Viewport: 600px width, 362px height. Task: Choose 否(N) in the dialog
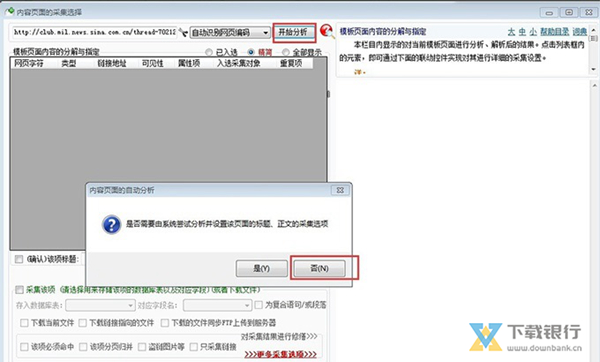pos(320,269)
